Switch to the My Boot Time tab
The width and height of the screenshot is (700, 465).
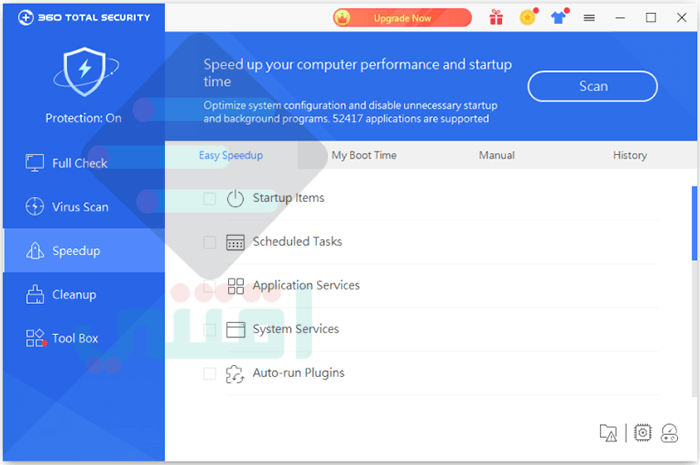pos(364,155)
